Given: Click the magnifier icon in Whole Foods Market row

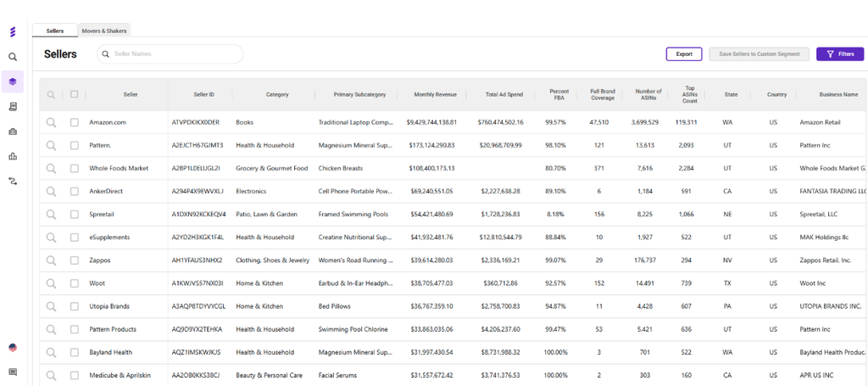Looking at the screenshot, I should pyautogui.click(x=51, y=168).
